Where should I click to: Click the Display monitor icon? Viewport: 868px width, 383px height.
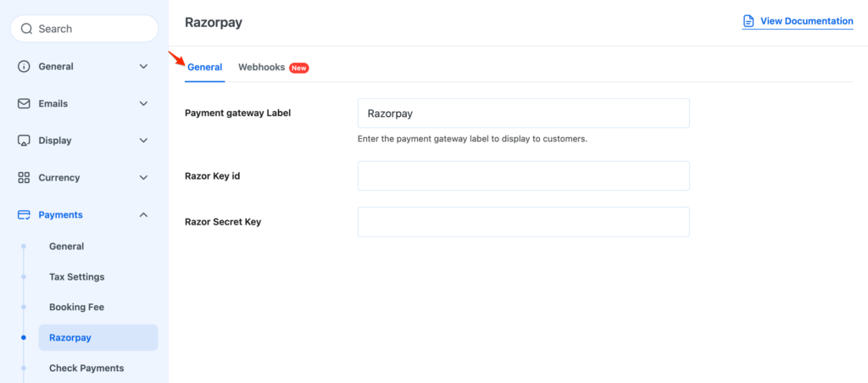[24, 141]
